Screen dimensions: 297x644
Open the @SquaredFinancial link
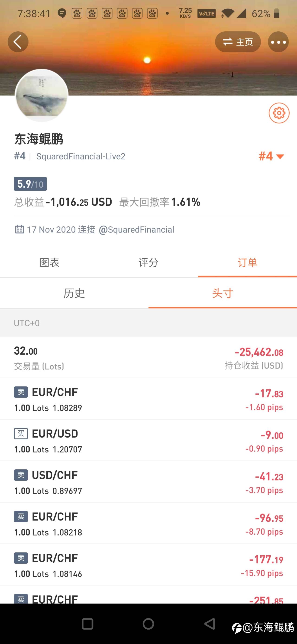point(136,229)
